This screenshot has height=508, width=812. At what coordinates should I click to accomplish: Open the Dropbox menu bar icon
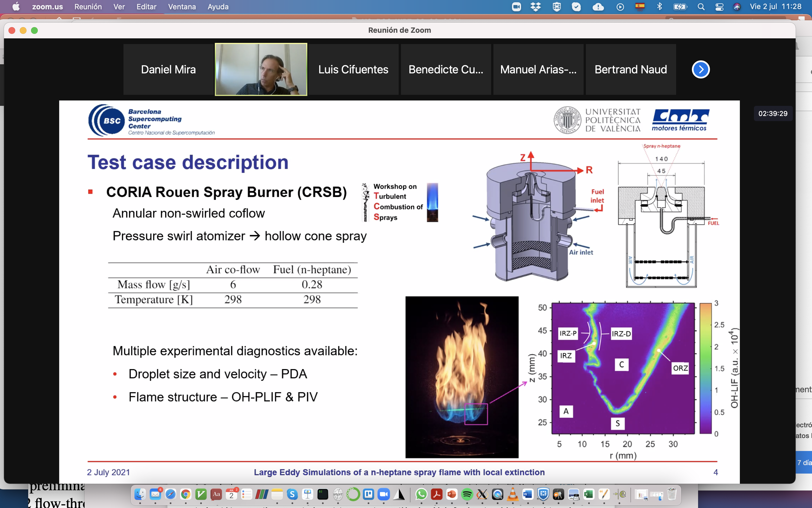click(x=536, y=7)
